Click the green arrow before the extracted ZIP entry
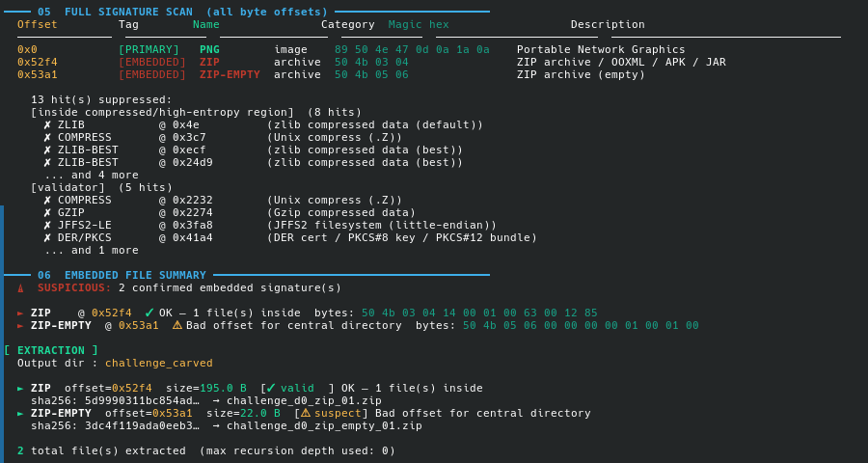 pyautogui.click(x=20, y=389)
